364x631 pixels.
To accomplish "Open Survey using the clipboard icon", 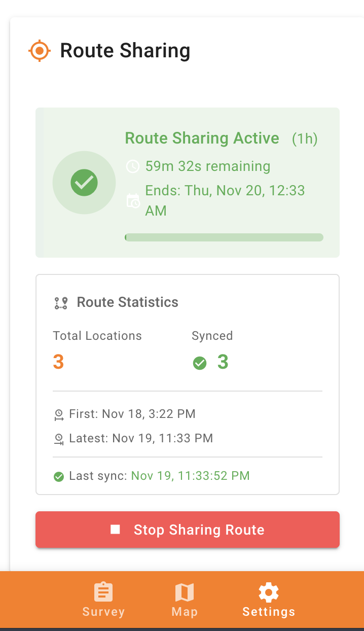I will [x=103, y=591].
